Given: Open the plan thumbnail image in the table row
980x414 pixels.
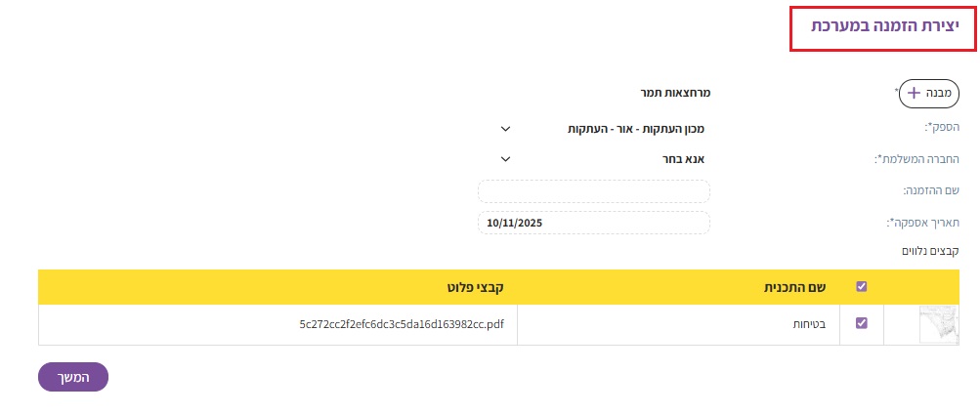Looking at the screenshot, I should (939, 324).
